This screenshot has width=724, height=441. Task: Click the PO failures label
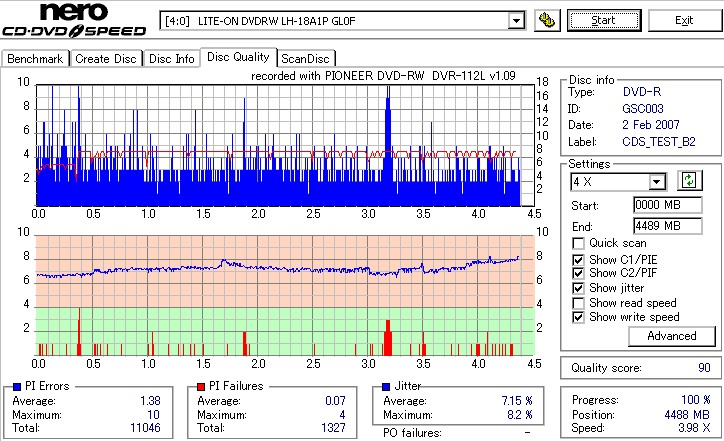(x=412, y=433)
